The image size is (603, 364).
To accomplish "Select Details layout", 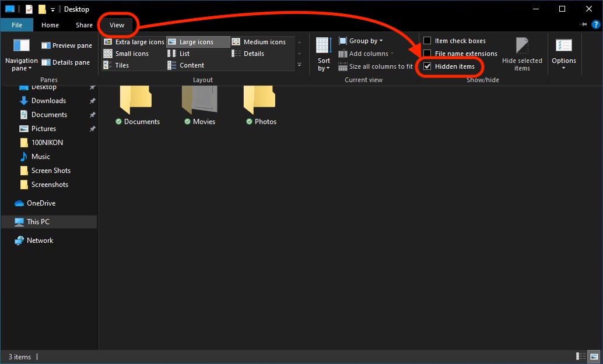I will pos(248,54).
